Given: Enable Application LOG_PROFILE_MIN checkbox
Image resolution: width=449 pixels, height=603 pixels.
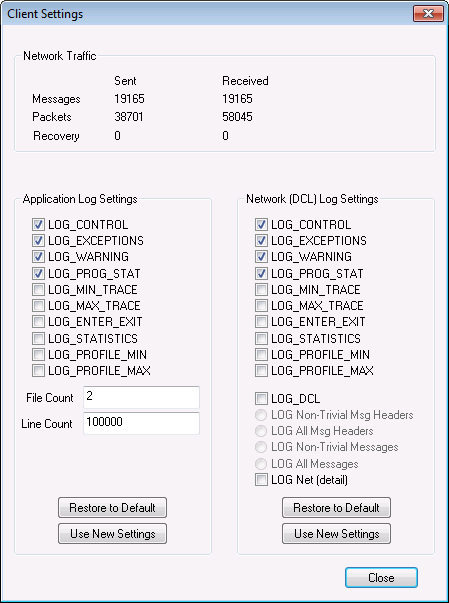Looking at the screenshot, I should [x=38, y=355].
